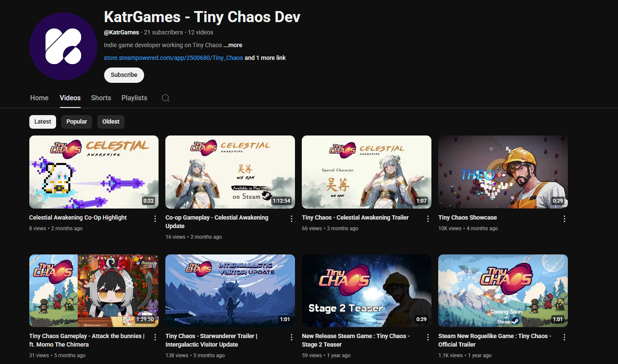Sort videos by Popular
Viewport: 618px width, 364px height.
coord(77,121)
